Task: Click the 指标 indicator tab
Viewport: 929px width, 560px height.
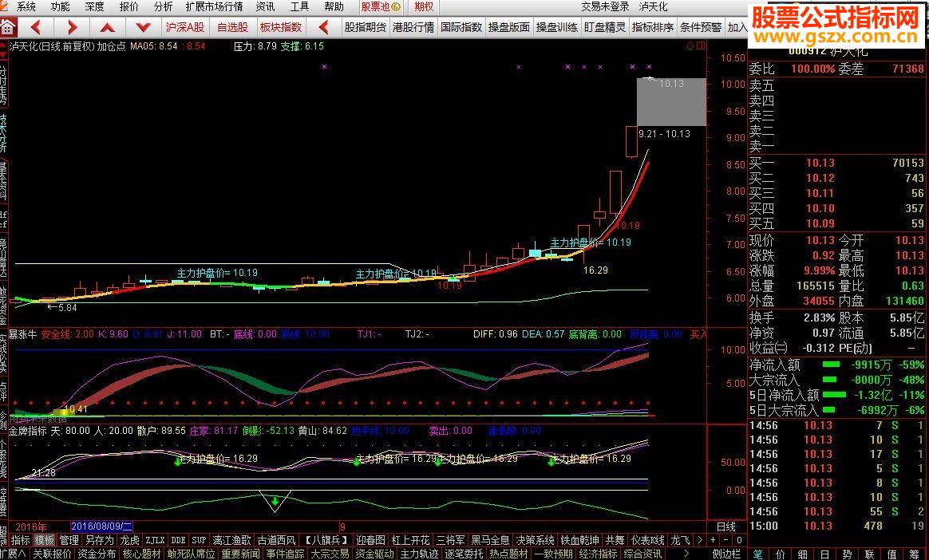Action: [x=20, y=540]
